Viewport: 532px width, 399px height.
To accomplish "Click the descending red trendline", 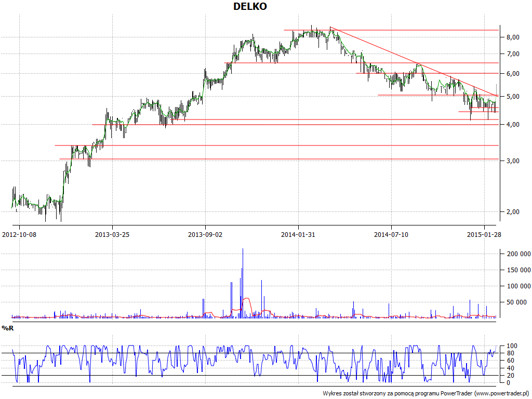I will (x=414, y=61).
